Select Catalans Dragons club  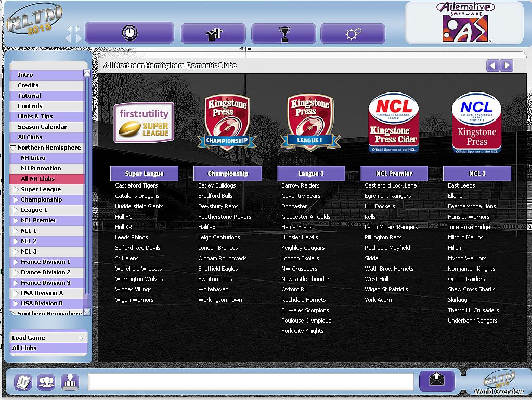click(x=137, y=196)
